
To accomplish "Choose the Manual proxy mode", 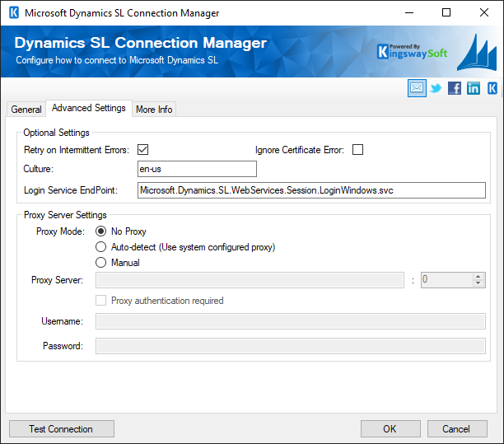I will pyautogui.click(x=101, y=262).
